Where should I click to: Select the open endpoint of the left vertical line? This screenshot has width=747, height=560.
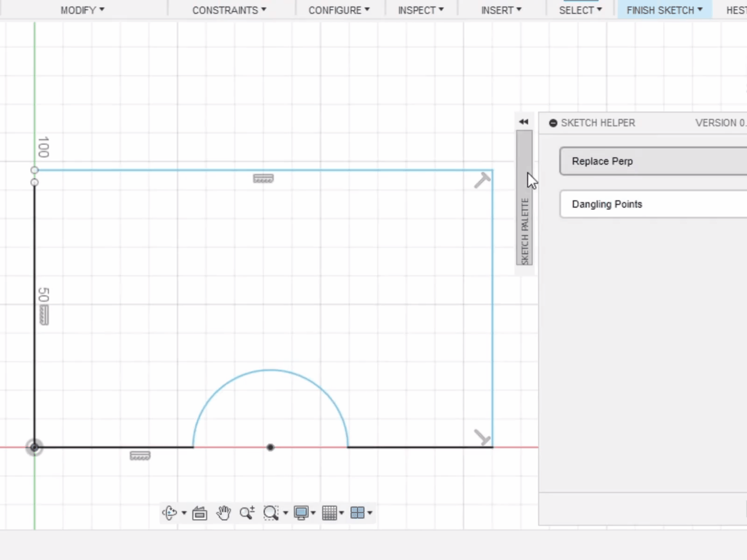pyautogui.click(x=34, y=182)
